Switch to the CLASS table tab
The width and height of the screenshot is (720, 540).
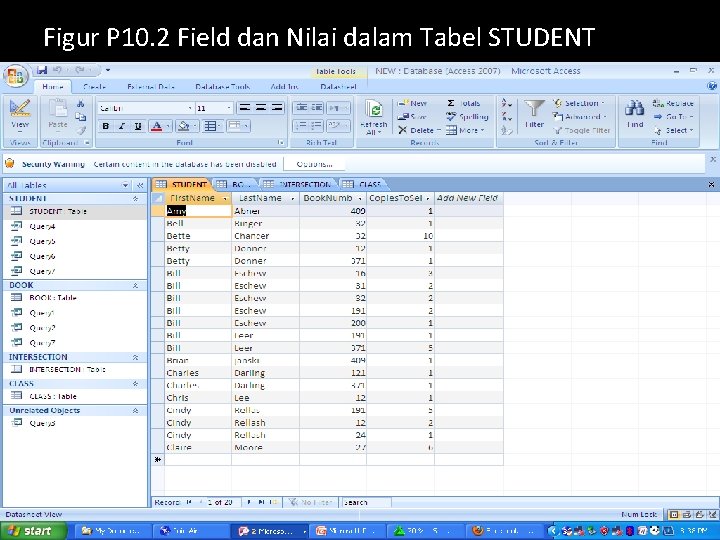pyautogui.click(x=363, y=184)
